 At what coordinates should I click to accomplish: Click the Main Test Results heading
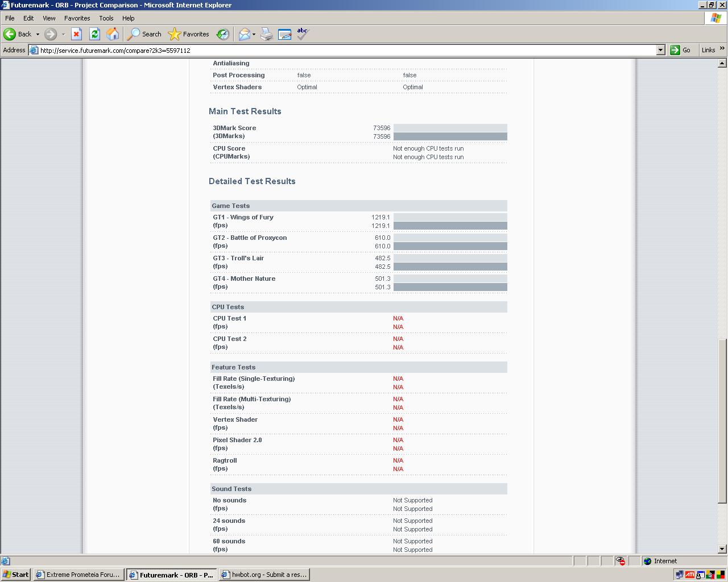point(245,111)
